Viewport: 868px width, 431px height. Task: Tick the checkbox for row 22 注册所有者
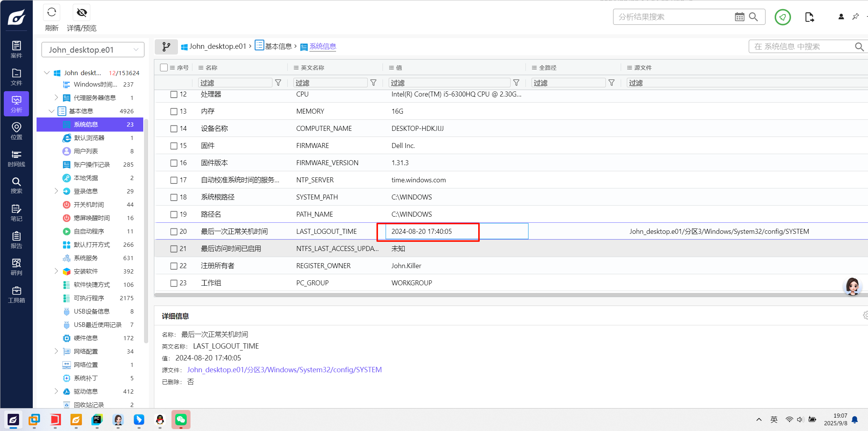[x=174, y=266]
